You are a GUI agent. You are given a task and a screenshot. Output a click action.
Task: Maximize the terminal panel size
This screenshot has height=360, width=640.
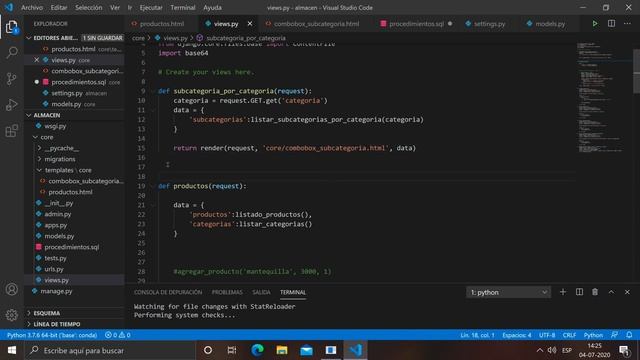pos(611,292)
